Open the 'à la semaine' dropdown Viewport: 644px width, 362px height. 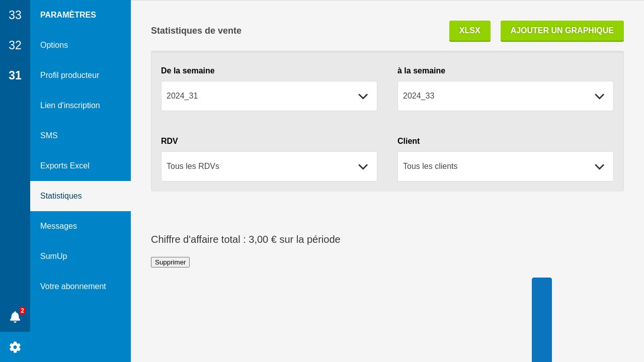505,96
